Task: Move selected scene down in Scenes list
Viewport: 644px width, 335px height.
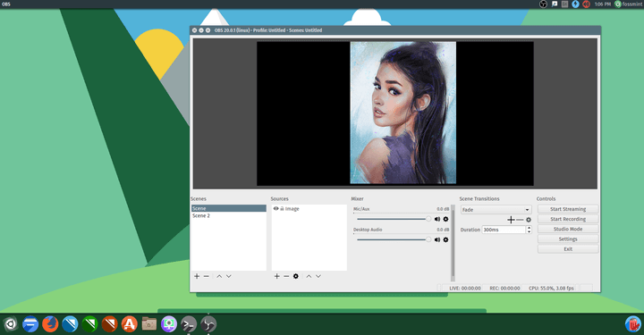Action: coord(229,276)
